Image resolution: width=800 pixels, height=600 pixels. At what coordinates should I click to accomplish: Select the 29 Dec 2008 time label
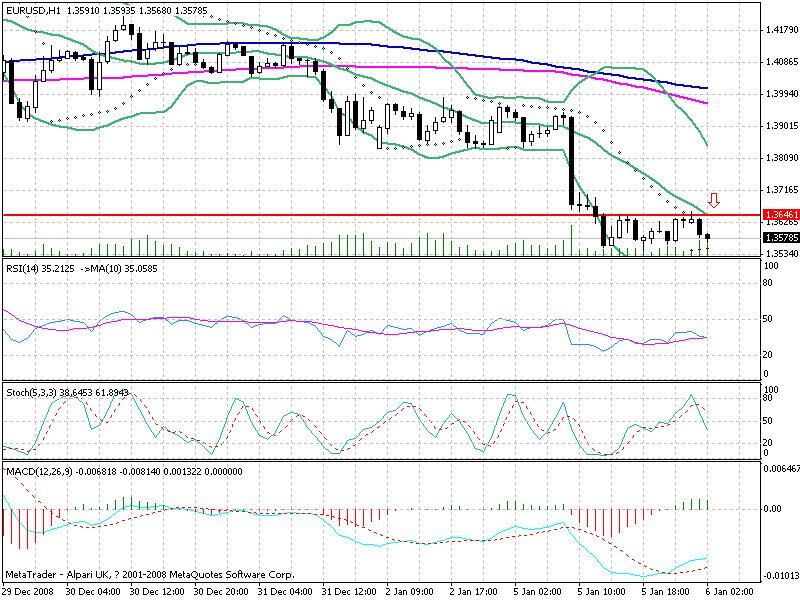[x=26, y=591]
